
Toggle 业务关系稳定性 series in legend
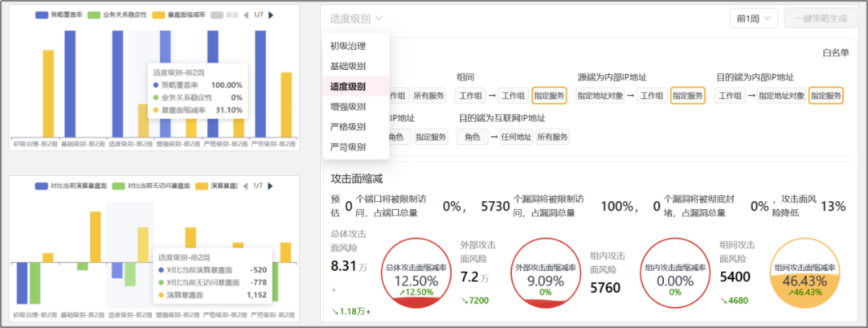(117, 15)
